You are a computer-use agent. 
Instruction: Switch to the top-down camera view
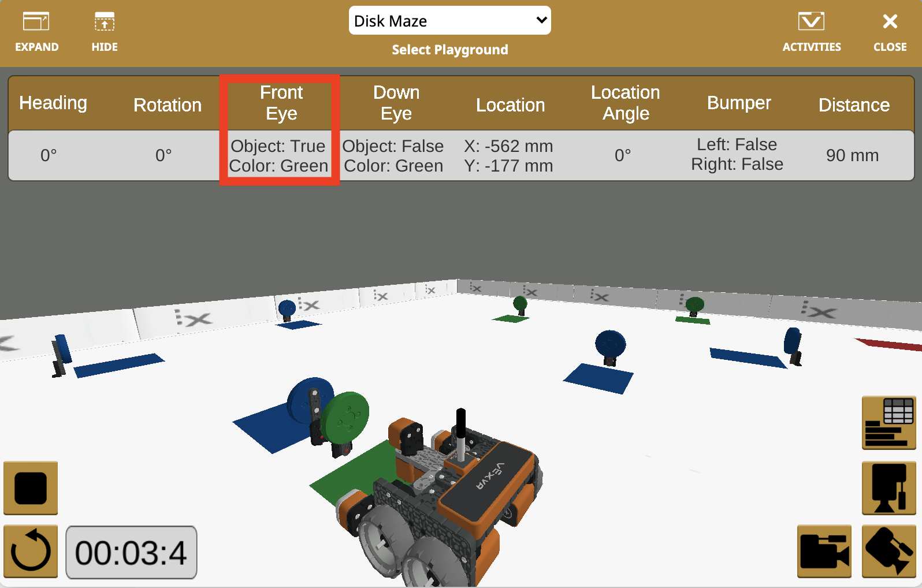888,488
